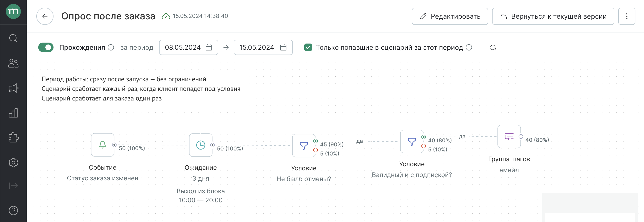Show info next to Прохождения
644x222 pixels.
(x=111, y=47)
